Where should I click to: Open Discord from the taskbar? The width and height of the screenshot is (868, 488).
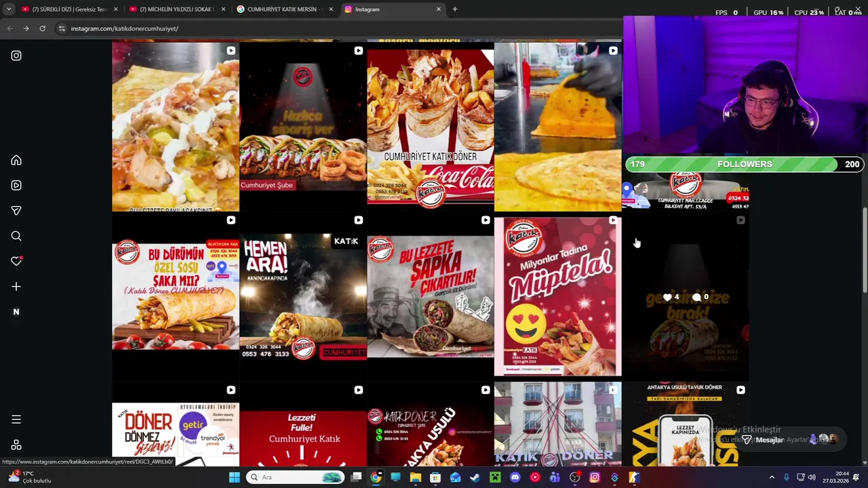(x=515, y=477)
